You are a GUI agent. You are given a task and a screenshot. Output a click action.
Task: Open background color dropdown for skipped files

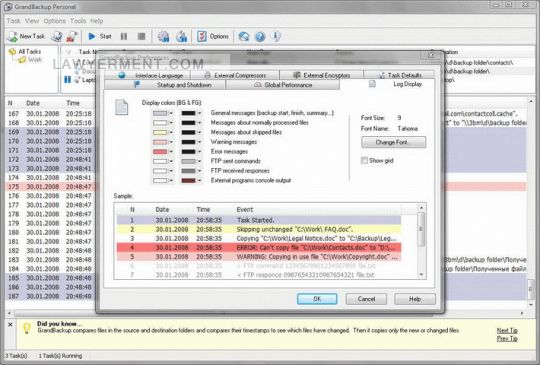pyautogui.click(x=171, y=133)
